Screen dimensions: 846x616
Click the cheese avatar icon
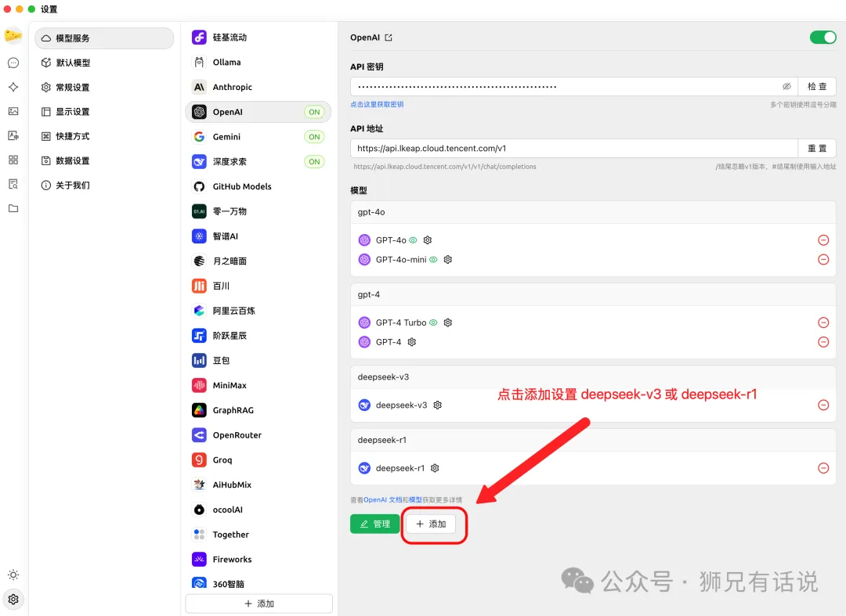pyautogui.click(x=13, y=36)
